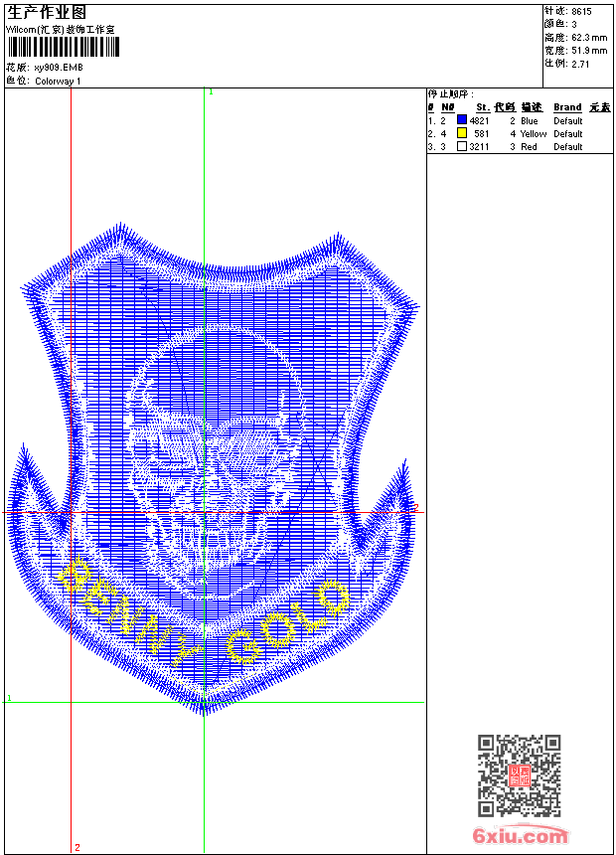
Task: Click the Red description text
Action: point(529,147)
